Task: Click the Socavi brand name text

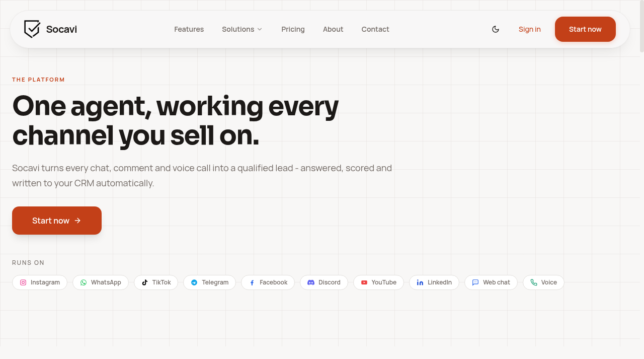Action: 61,29
